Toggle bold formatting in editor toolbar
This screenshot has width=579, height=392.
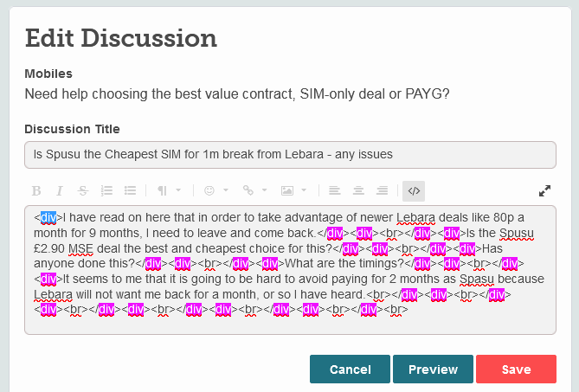pyautogui.click(x=36, y=190)
